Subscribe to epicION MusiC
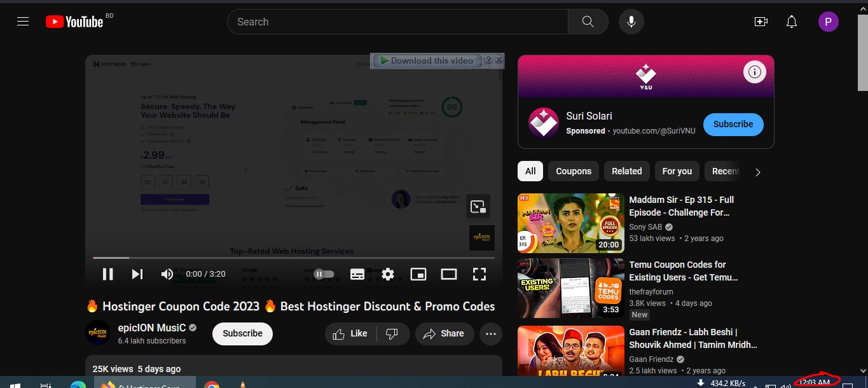The height and width of the screenshot is (388, 868). pos(242,333)
